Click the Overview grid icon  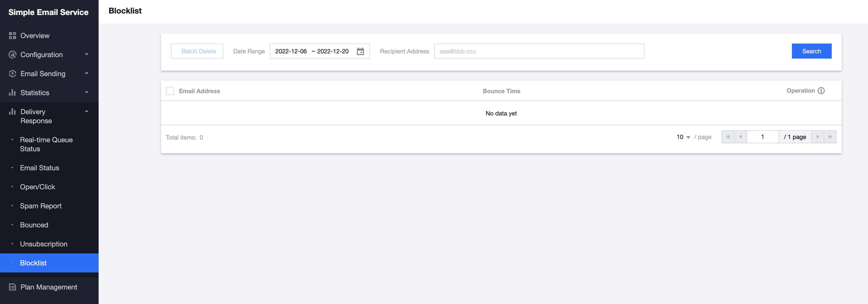click(x=13, y=36)
